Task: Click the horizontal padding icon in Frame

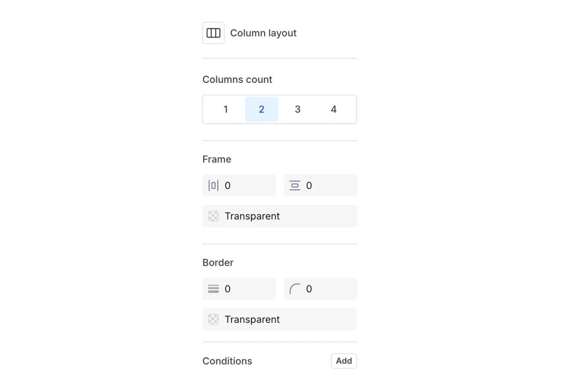Action: pos(213,185)
